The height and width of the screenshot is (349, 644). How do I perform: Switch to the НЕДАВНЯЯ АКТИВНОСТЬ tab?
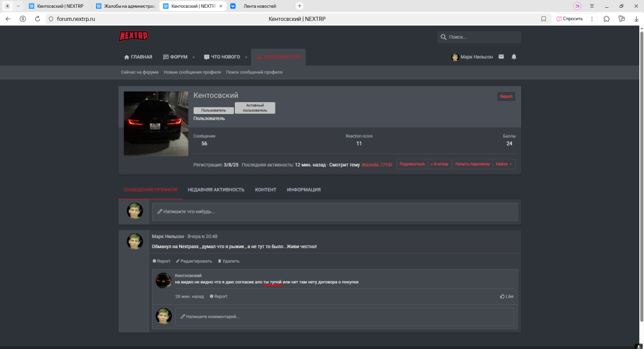216,190
